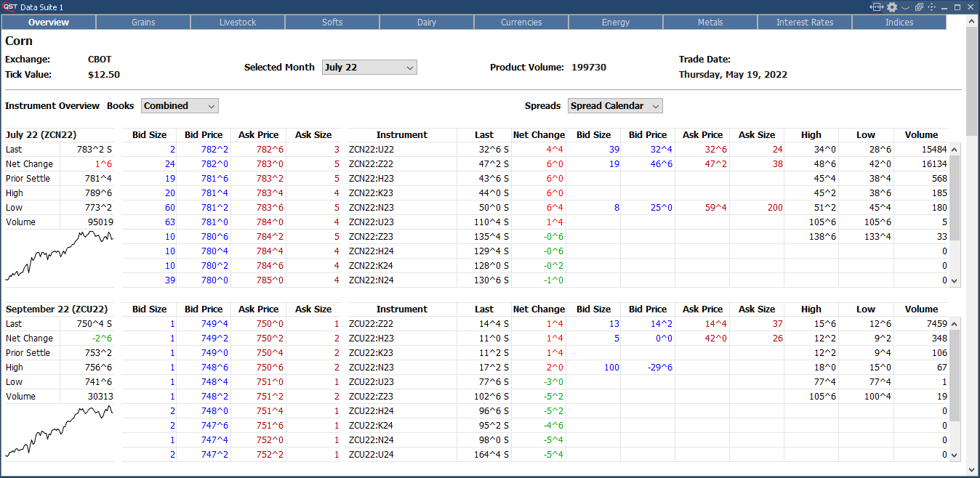980x478 pixels.
Task: Open the Grains tab
Action: pos(143,22)
